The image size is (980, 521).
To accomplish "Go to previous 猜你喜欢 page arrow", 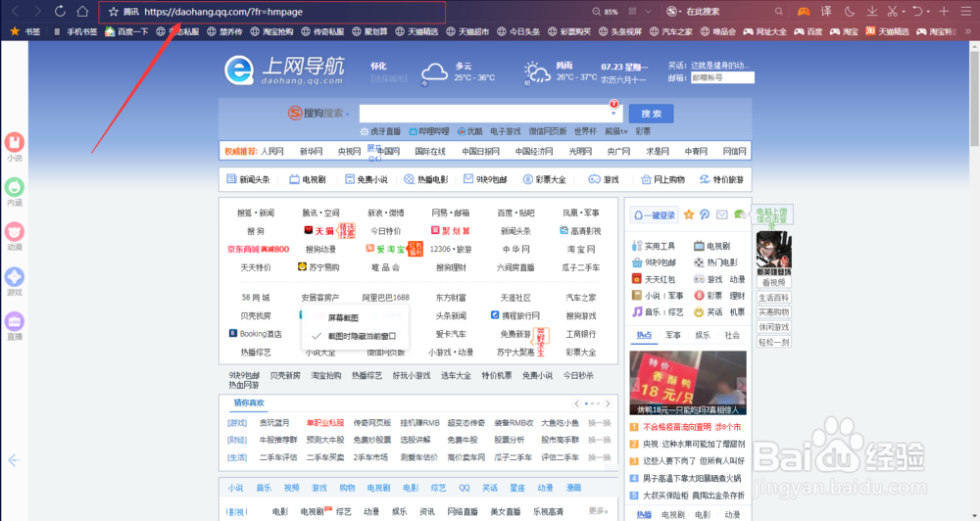I will 577,403.
